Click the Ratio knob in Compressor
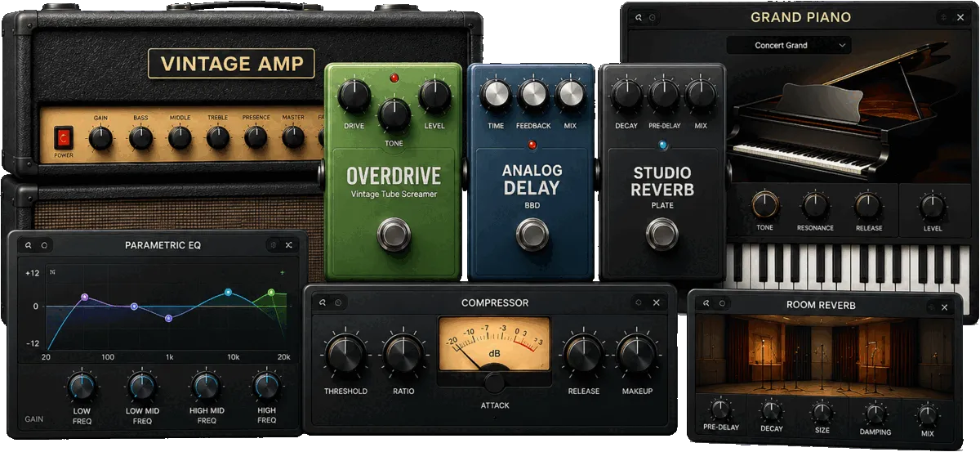980x452 pixels. coord(403,354)
